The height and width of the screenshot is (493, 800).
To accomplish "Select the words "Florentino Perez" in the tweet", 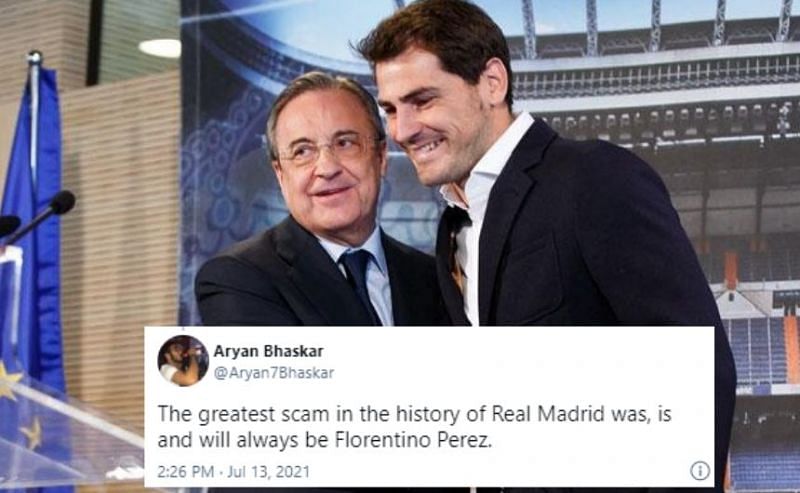I will [x=413, y=440].
